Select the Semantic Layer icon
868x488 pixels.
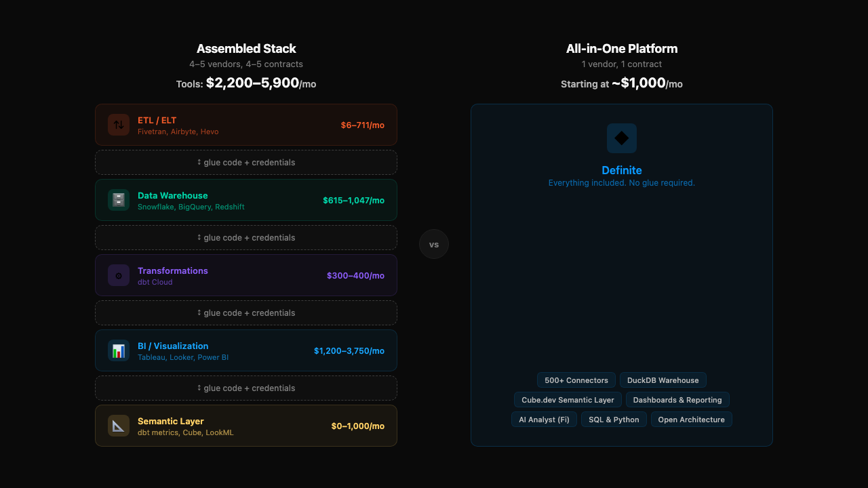coord(119,426)
